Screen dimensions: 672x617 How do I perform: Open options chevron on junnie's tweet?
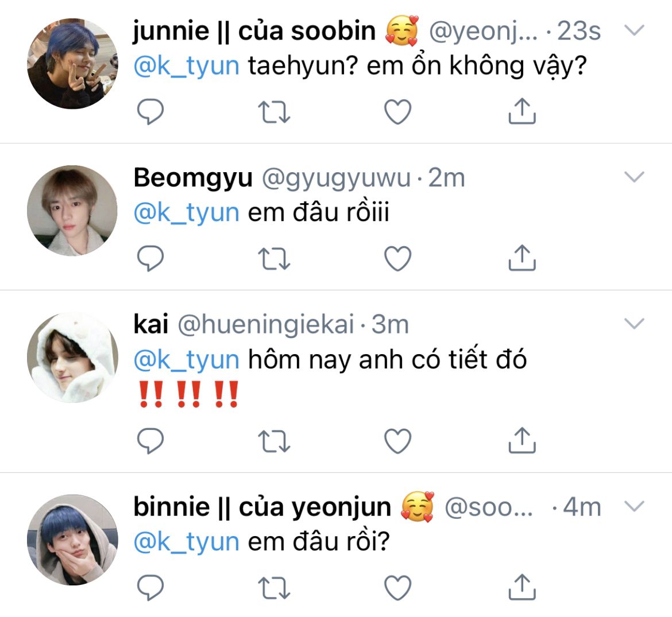click(634, 30)
